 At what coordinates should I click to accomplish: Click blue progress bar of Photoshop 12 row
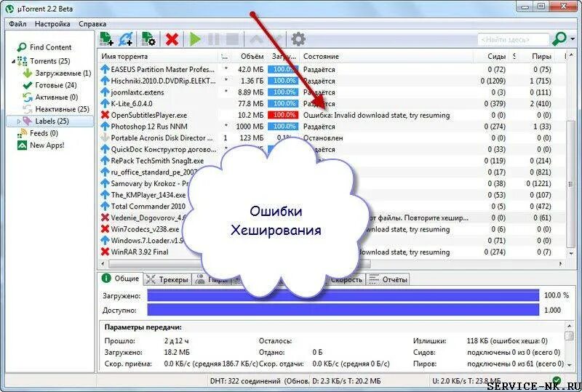(x=284, y=127)
